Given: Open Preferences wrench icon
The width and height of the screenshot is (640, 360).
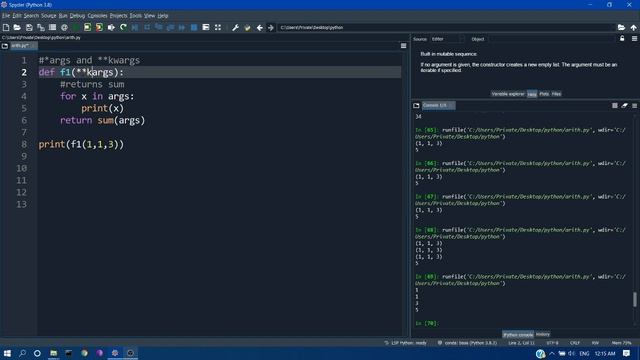Looking at the screenshot, I should [236, 27].
